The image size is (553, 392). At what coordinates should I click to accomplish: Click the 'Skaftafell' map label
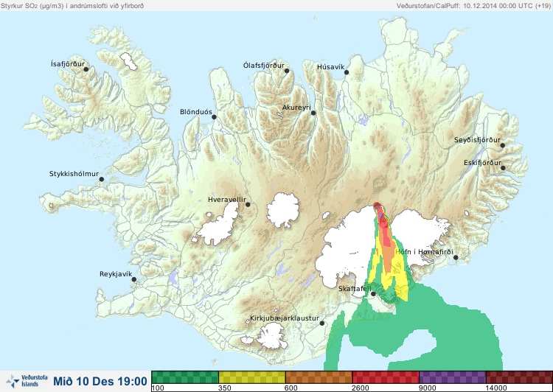pos(355,289)
